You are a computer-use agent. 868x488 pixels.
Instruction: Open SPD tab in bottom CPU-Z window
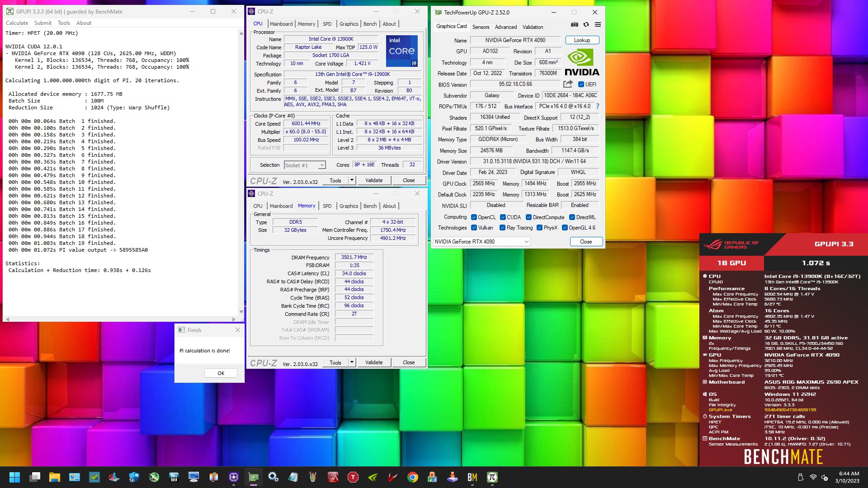tap(327, 206)
